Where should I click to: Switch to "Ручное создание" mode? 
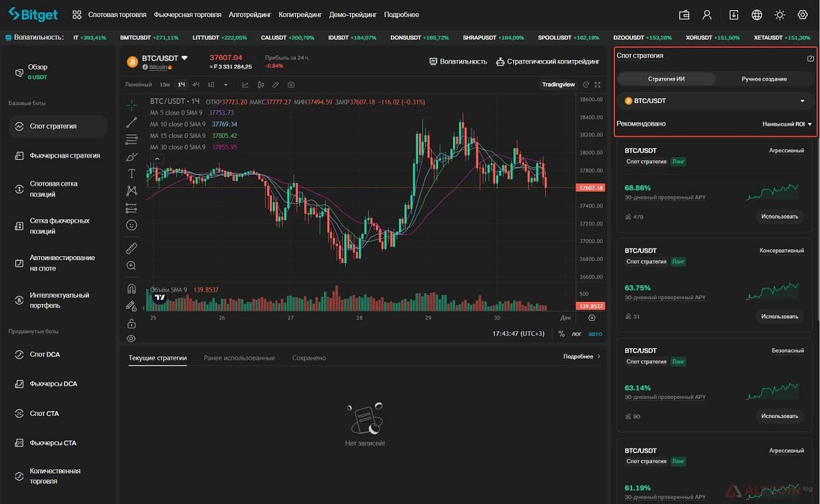(x=764, y=79)
